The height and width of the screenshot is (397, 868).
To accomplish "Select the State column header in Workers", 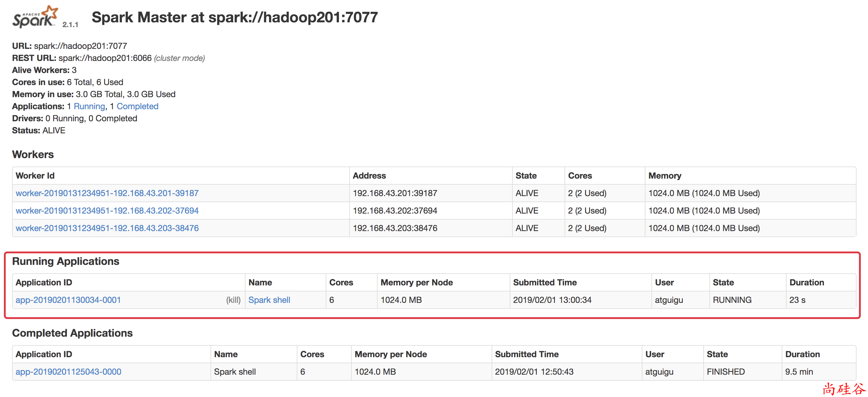I will point(526,175).
